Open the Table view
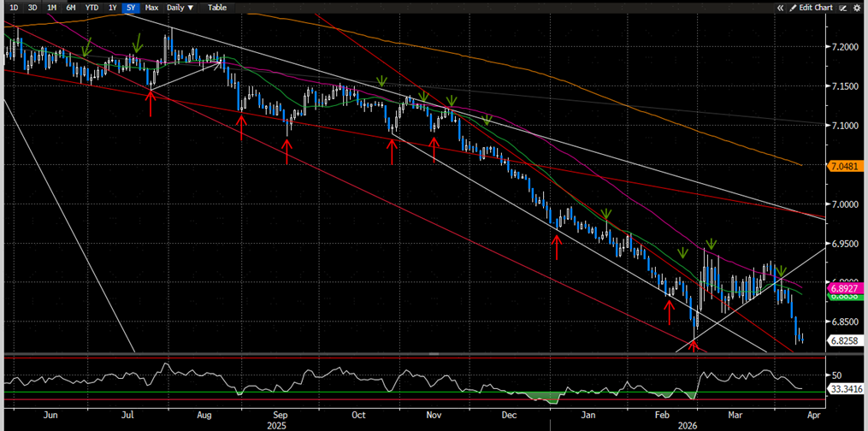This screenshot has width=868, height=431. pos(217,8)
